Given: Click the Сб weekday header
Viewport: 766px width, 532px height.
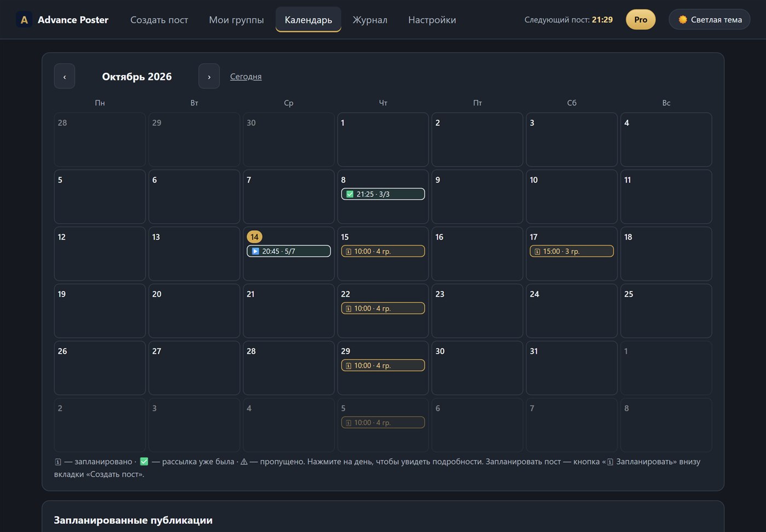Looking at the screenshot, I should [572, 103].
